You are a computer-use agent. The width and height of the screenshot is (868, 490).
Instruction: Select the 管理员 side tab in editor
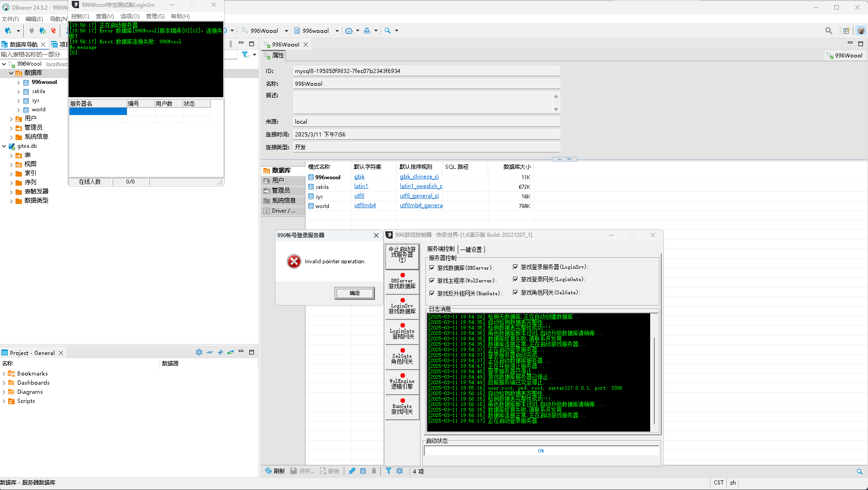click(283, 190)
